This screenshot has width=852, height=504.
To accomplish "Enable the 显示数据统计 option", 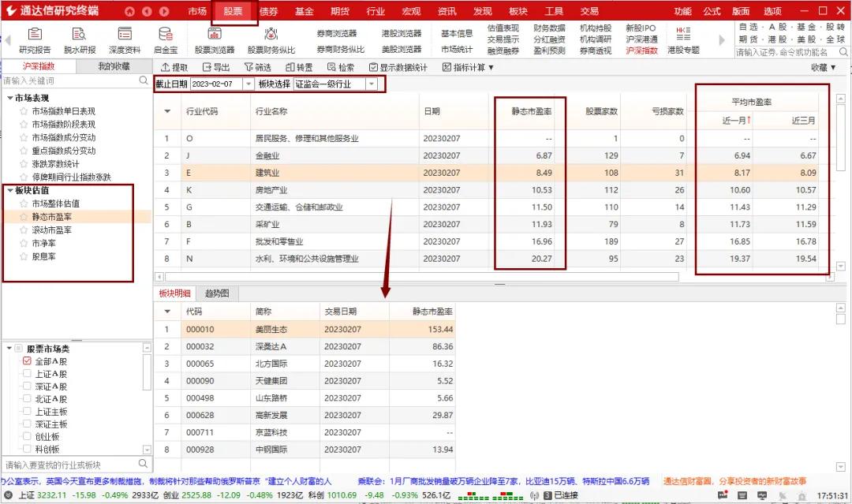I will click(398, 67).
